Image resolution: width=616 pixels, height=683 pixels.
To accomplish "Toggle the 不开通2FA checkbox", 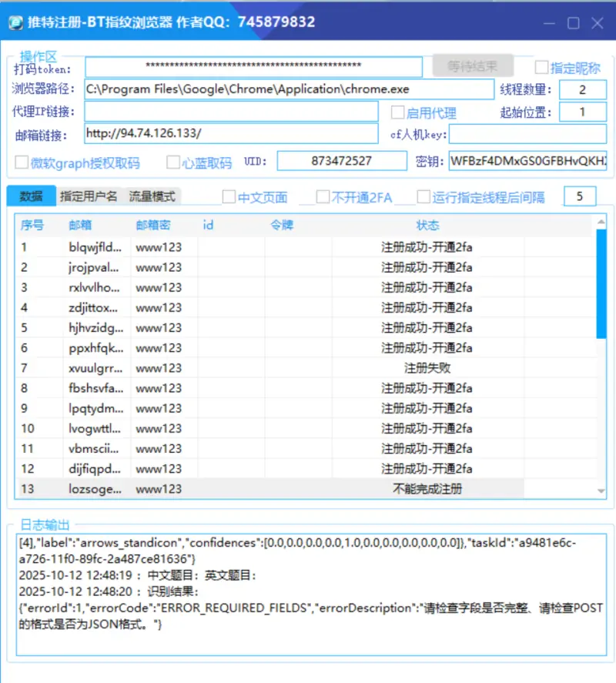I will tap(323, 197).
